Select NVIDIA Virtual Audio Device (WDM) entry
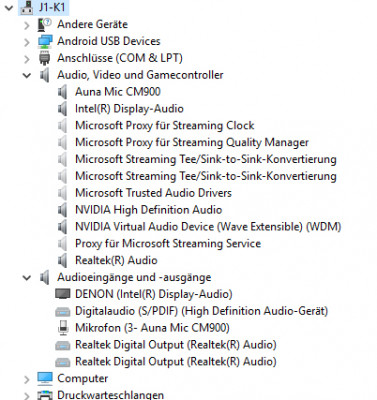 pos(208,227)
